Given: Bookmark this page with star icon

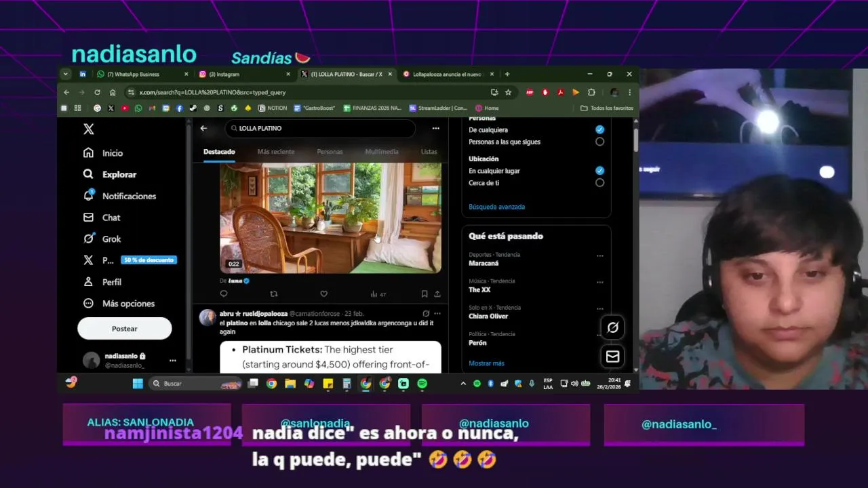Looking at the screenshot, I should click(x=508, y=92).
